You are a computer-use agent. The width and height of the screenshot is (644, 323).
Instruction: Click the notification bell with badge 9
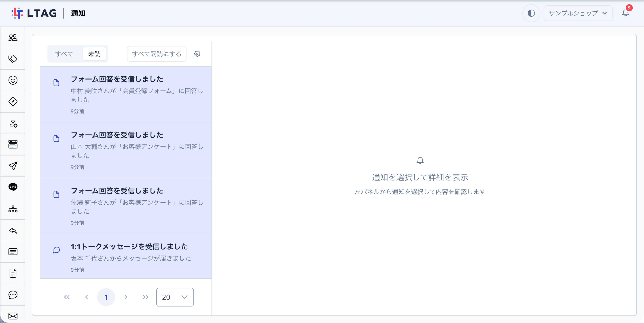(x=625, y=13)
